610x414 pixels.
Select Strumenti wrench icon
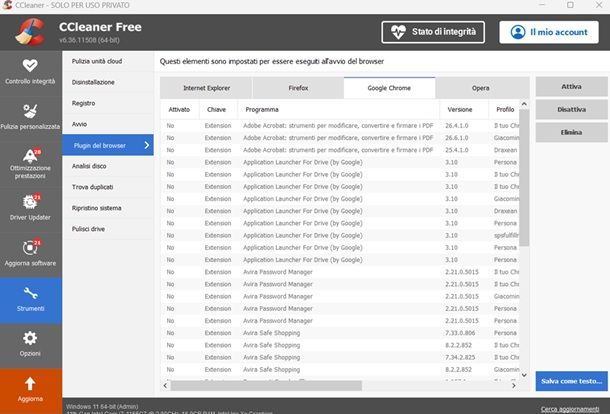30,293
